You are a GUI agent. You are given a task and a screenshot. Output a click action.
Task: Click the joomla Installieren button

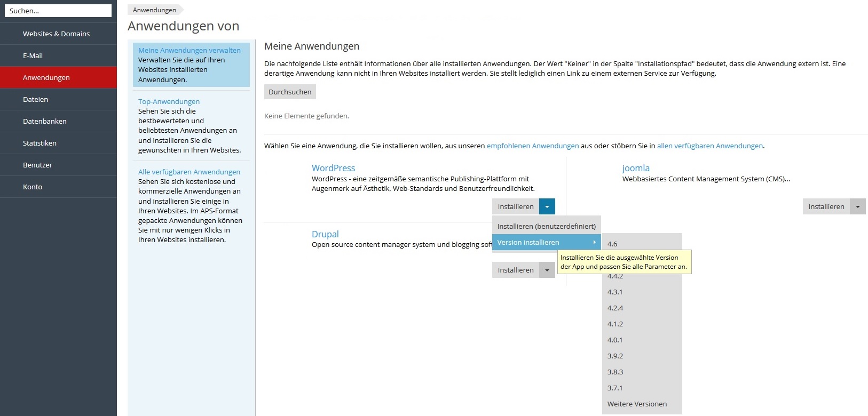click(x=826, y=206)
